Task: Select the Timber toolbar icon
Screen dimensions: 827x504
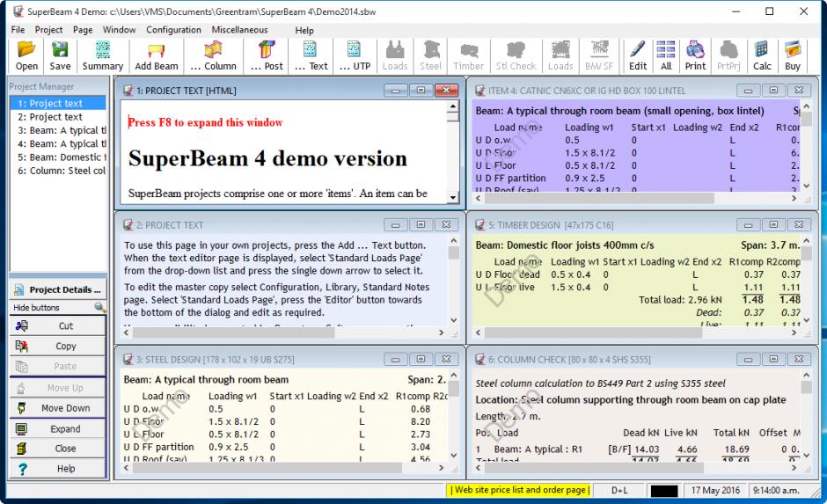Action: pyautogui.click(x=468, y=56)
